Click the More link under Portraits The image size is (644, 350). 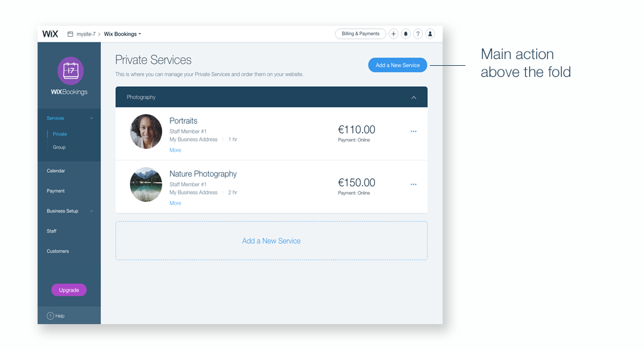point(175,150)
